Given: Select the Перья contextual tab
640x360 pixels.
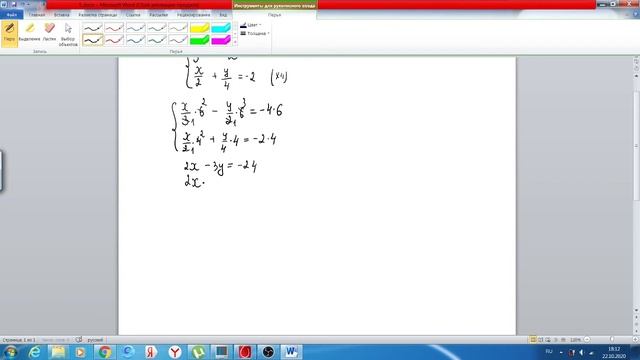Looking at the screenshot, I should tap(274, 15).
